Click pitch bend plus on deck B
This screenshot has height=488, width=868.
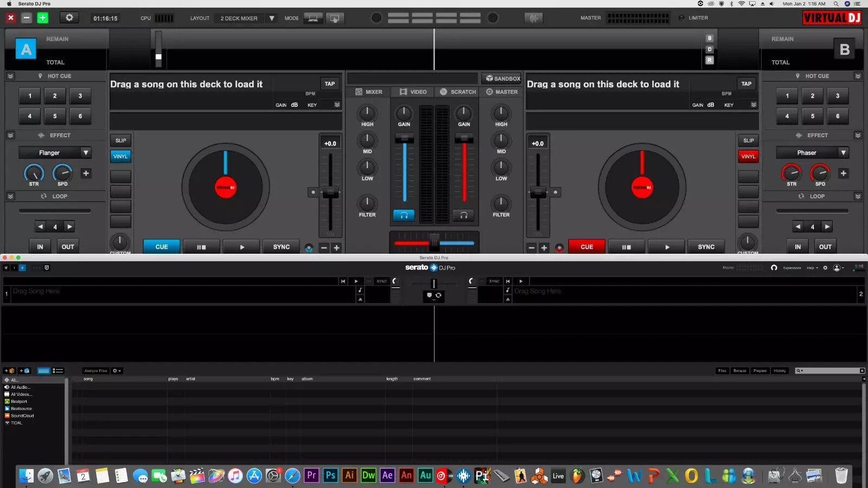[x=544, y=248]
